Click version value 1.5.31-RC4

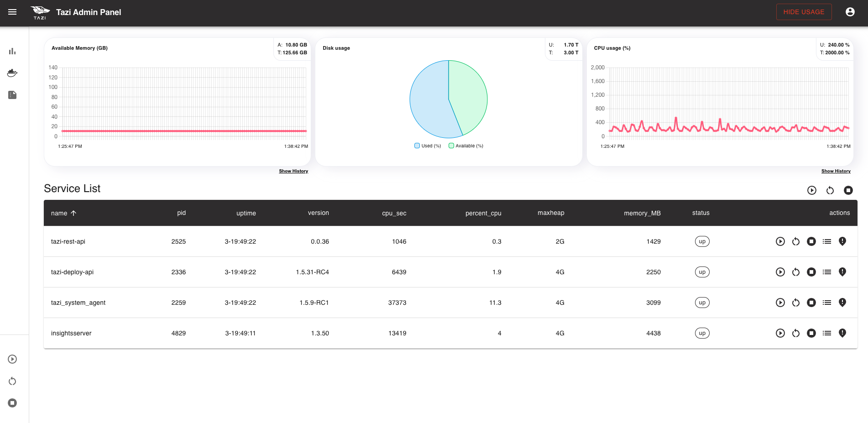(x=312, y=272)
